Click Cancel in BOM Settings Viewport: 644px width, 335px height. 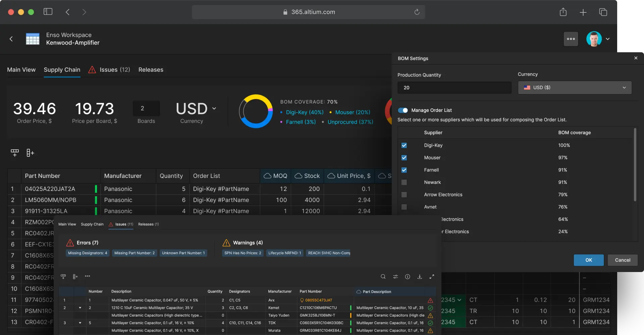(622, 260)
